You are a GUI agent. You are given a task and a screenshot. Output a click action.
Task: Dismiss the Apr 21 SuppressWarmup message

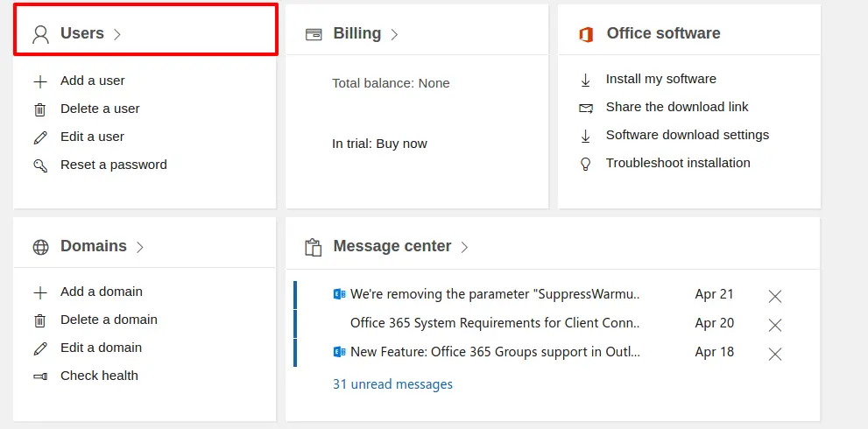coord(775,296)
